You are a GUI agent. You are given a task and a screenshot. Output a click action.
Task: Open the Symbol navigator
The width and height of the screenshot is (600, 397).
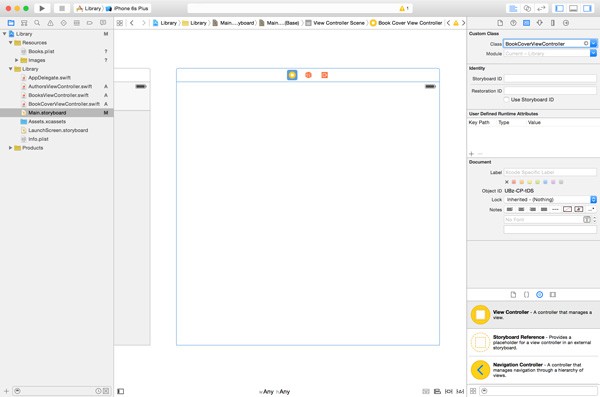pos(24,23)
